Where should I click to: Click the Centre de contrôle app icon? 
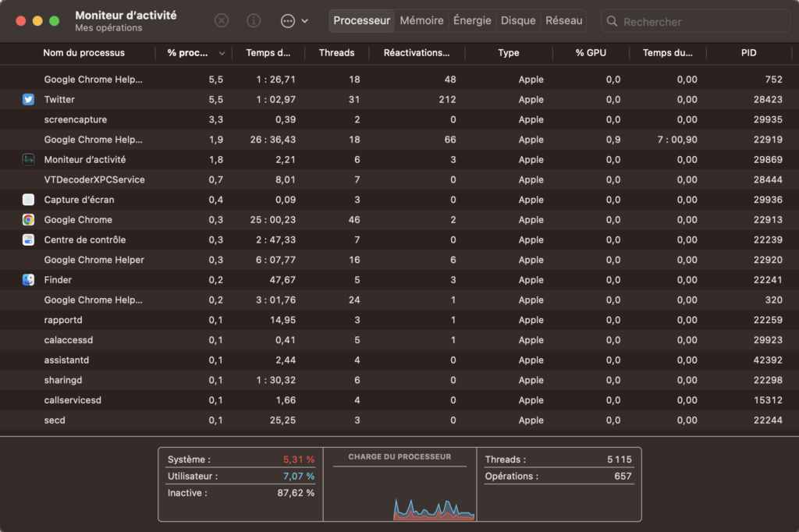pyautogui.click(x=29, y=239)
